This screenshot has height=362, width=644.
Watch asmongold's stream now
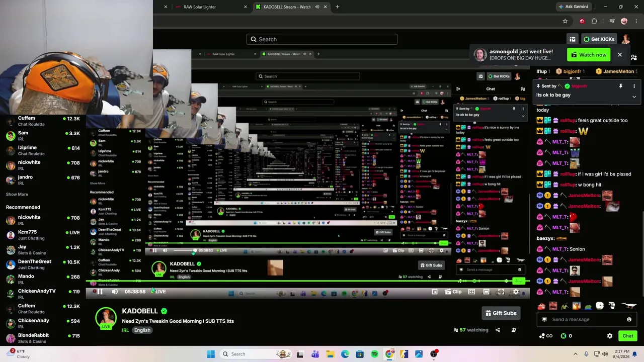(x=589, y=55)
